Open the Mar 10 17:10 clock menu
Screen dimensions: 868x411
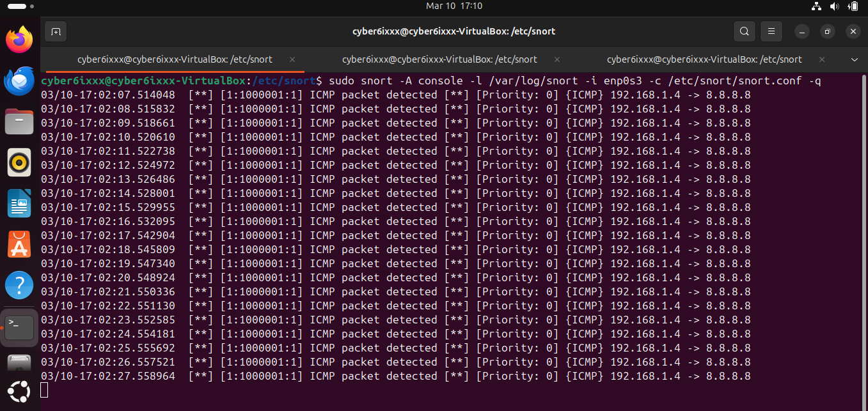tap(454, 6)
